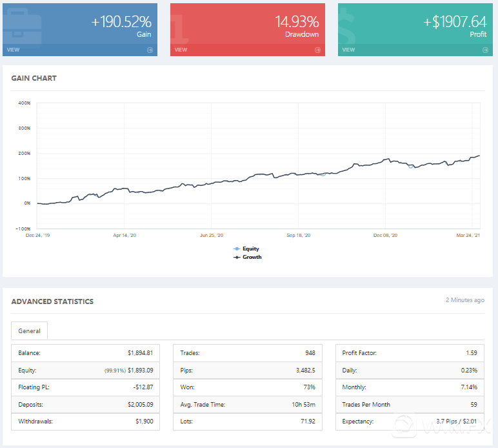Viewport: 498px width, 448px height.
Task: Click the briefcase icon on the Gain card
Action: 23,27
